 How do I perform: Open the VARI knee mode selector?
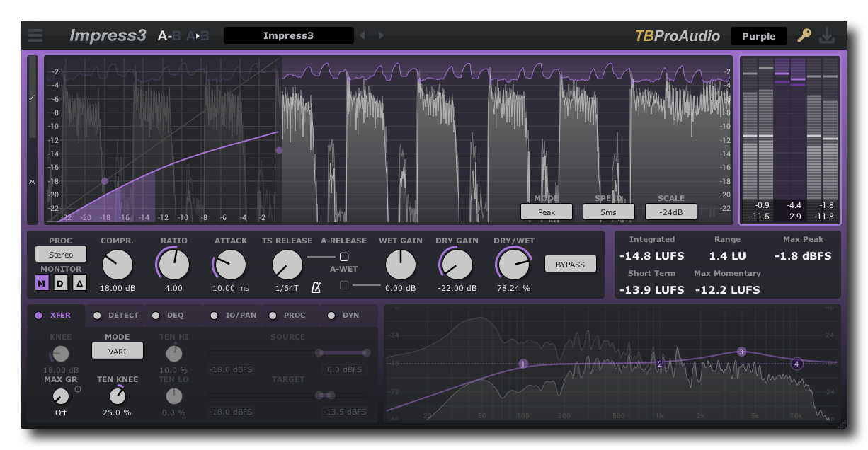[x=117, y=350]
